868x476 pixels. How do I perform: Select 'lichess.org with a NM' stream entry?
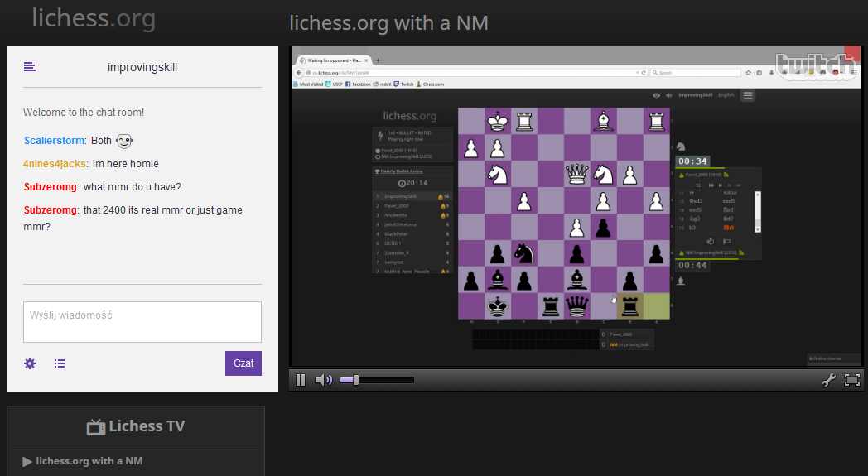[89, 461]
